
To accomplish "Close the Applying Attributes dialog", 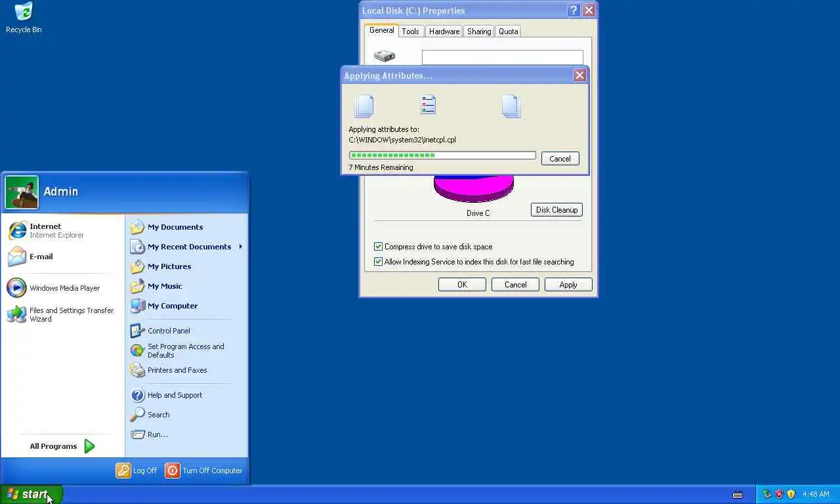I will 579,75.
